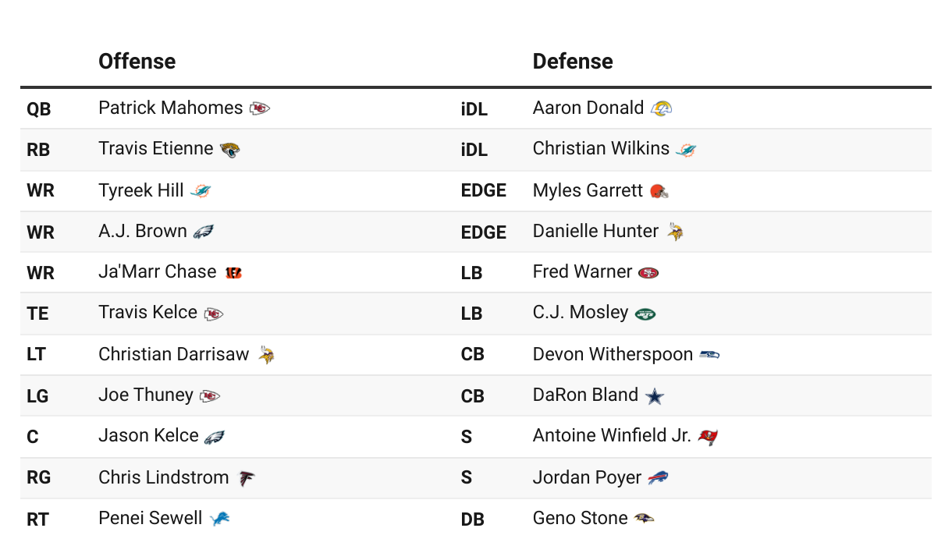Click the Chiefs logo beside Patrick Mahomes

pyautogui.click(x=260, y=108)
